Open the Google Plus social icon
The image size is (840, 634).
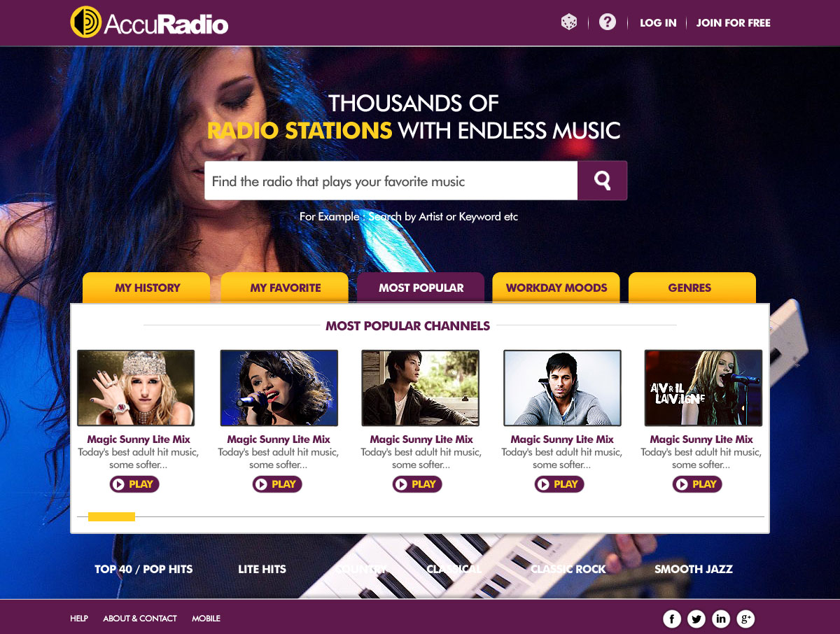[x=746, y=619]
